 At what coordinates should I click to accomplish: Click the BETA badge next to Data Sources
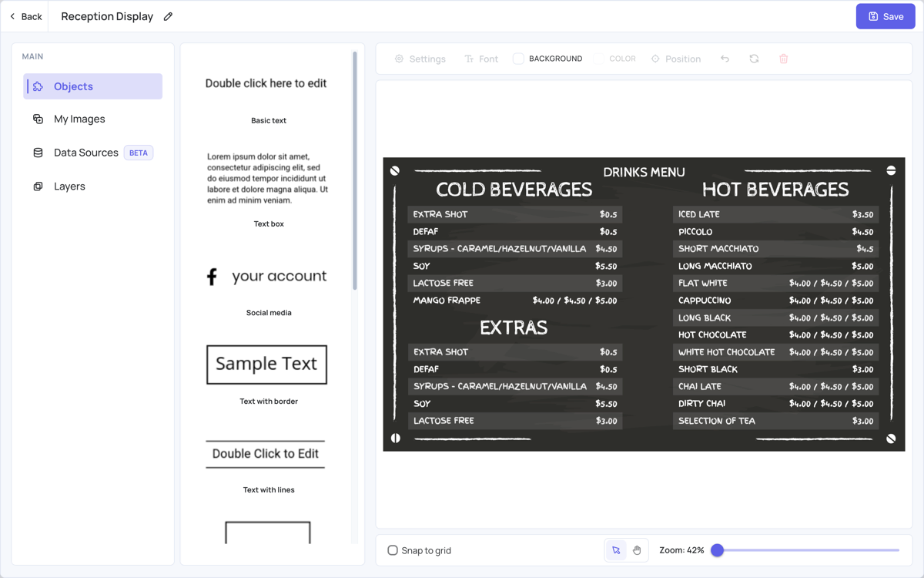point(139,153)
